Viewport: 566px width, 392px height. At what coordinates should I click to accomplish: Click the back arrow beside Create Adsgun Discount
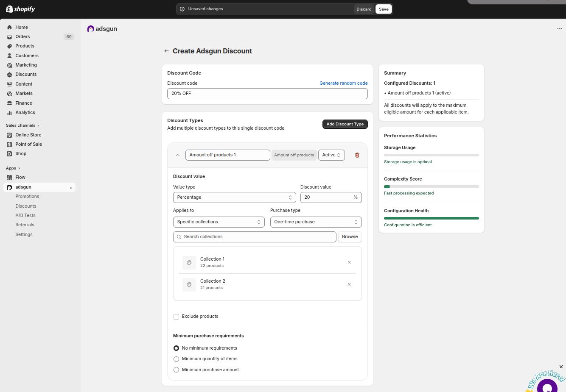[167, 51]
